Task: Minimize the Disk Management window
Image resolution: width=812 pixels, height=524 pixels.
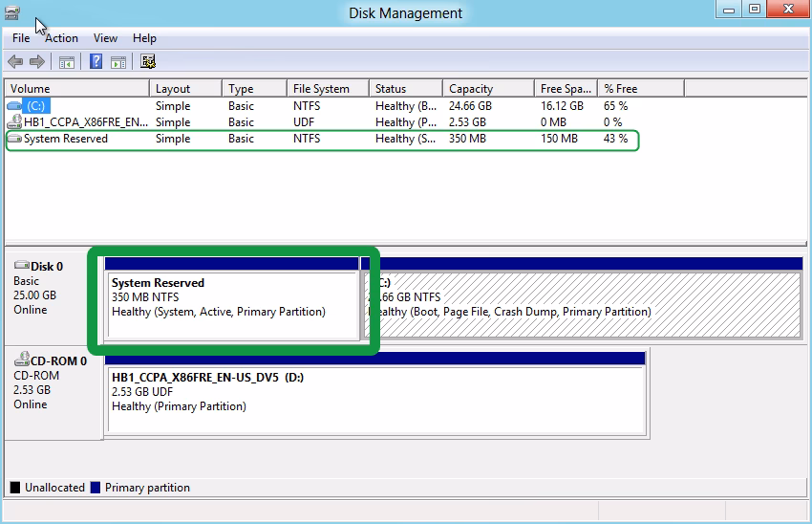Action: pyautogui.click(x=729, y=10)
